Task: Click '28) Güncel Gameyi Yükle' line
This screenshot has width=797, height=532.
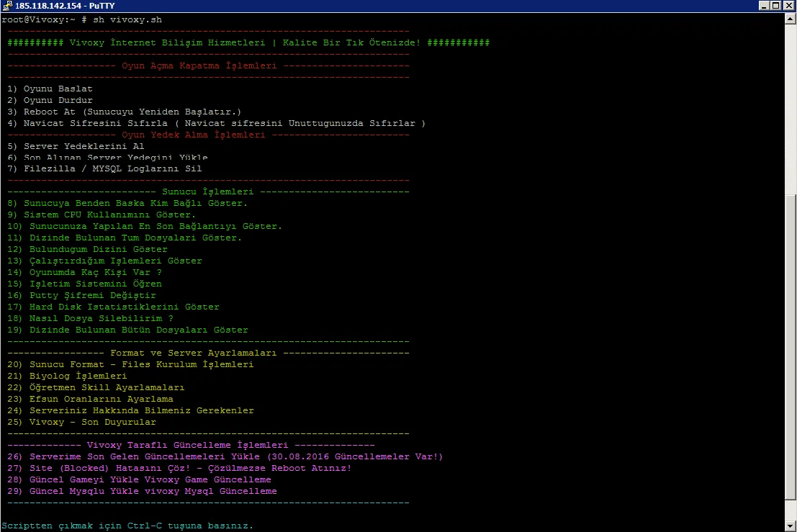Action: [x=139, y=480]
